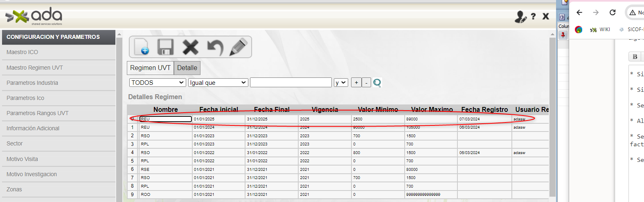
Task: Open the 'Igual que' operator dropdown
Action: (x=218, y=83)
